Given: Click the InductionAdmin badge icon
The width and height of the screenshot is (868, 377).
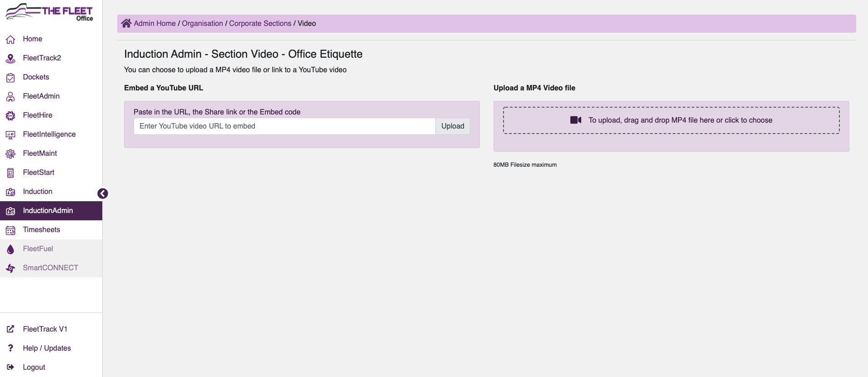Looking at the screenshot, I should point(10,211).
